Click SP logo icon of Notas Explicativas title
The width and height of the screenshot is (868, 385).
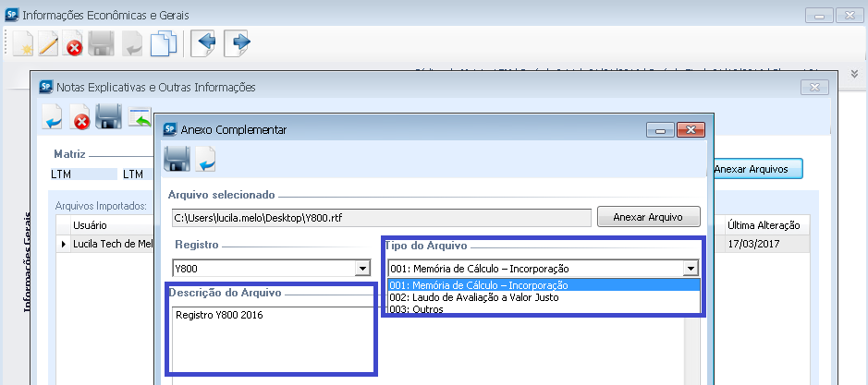click(x=46, y=86)
